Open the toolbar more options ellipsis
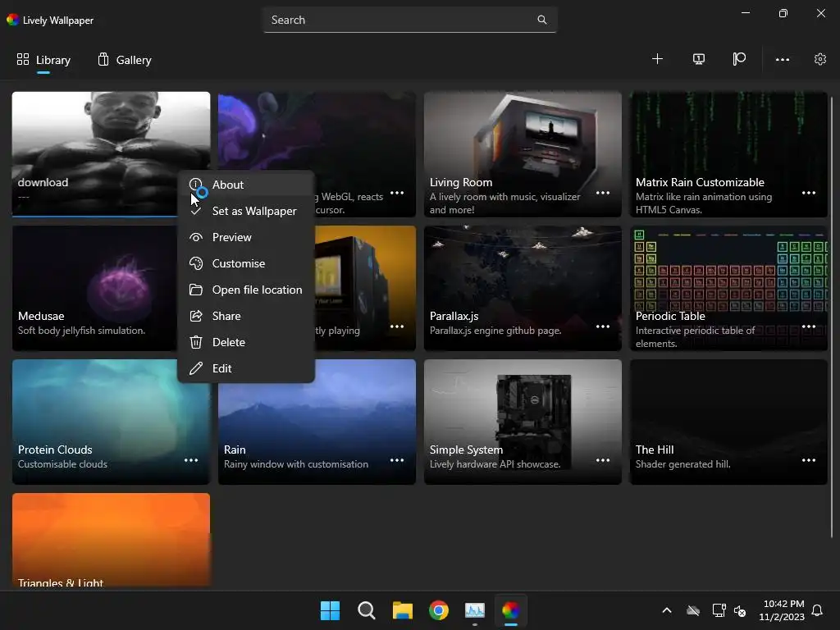Image resolution: width=840 pixels, height=630 pixels. coord(782,59)
